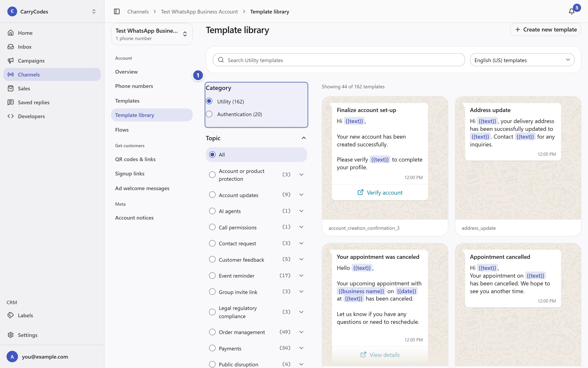Open the Settings gear icon
The height and width of the screenshot is (368, 588).
pos(11,335)
